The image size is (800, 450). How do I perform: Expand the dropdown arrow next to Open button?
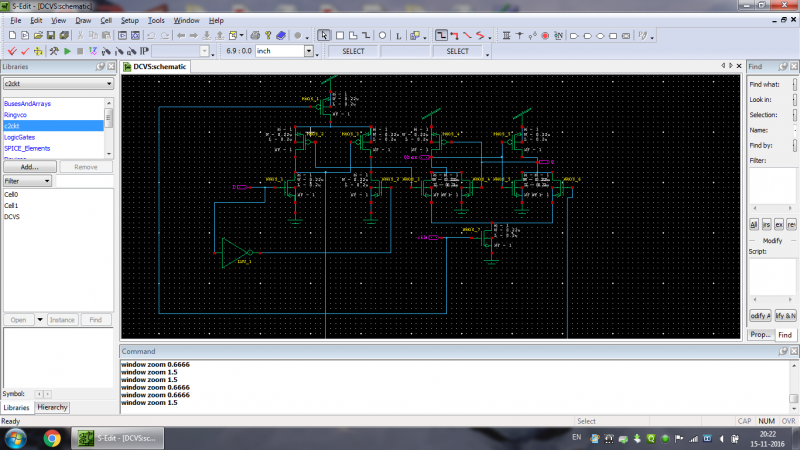point(40,320)
